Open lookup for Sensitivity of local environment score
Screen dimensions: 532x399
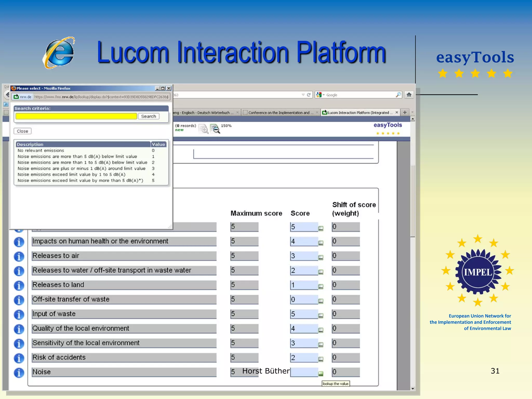(321, 345)
